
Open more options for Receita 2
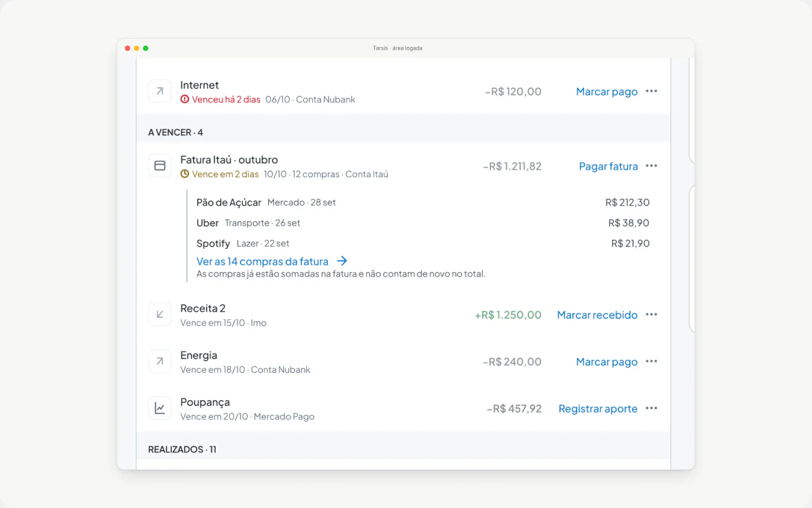pos(652,314)
